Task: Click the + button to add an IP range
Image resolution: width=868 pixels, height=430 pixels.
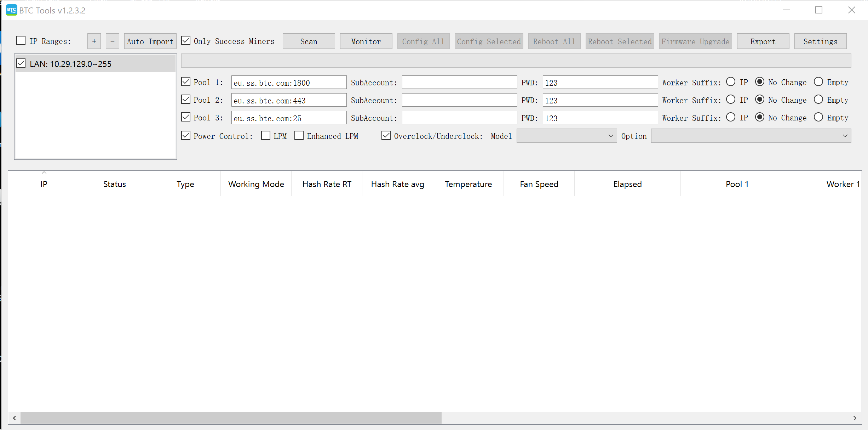Action: click(94, 41)
